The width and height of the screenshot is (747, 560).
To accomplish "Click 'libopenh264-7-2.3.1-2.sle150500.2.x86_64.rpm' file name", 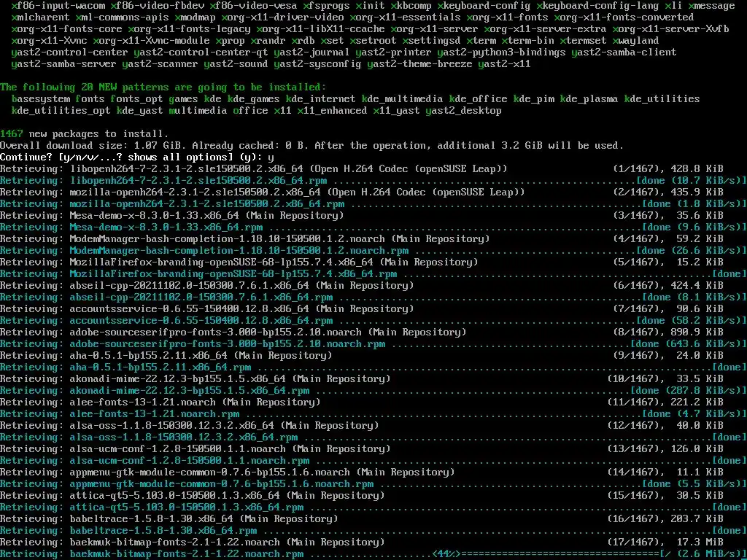I will tap(198, 181).
